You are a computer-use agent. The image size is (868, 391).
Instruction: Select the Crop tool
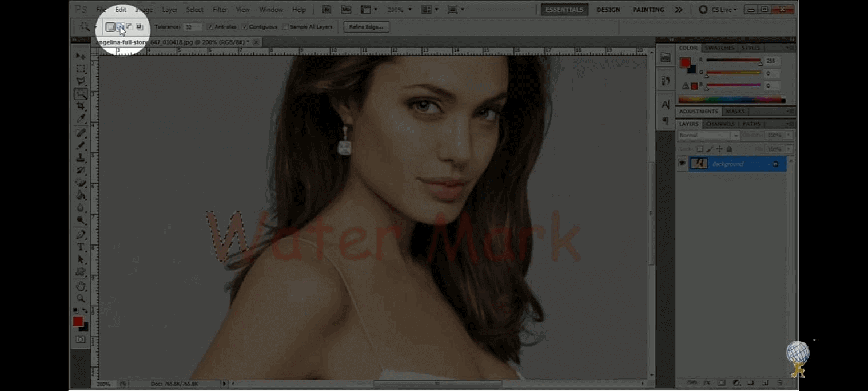[x=81, y=106]
